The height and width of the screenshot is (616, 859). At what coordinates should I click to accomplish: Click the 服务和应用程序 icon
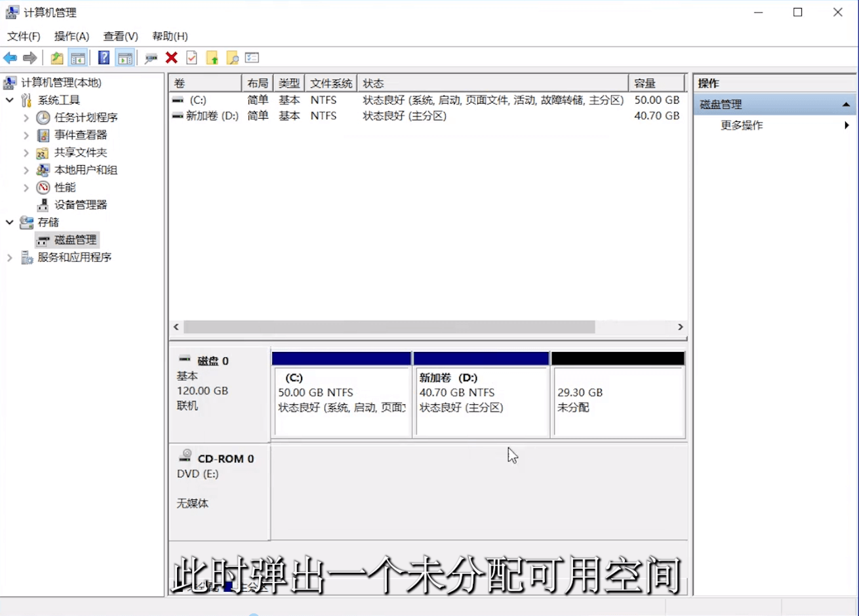[x=27, y=258]
